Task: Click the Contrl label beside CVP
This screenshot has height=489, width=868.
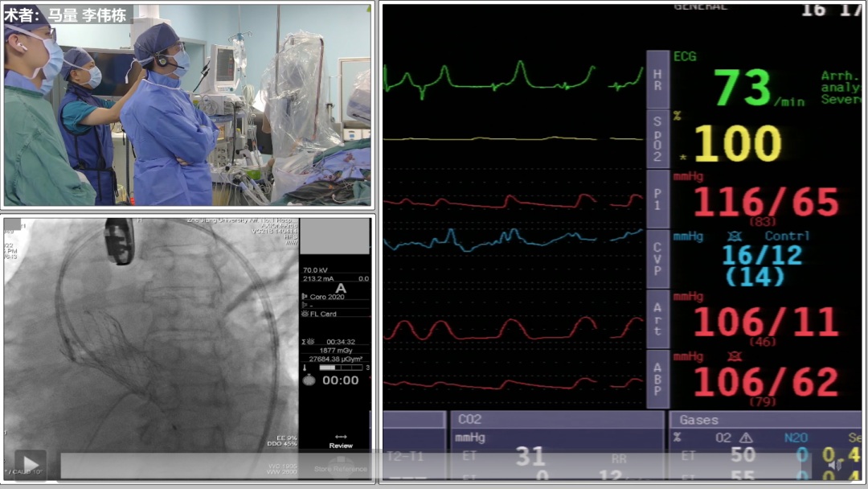Action: (787, 236)
